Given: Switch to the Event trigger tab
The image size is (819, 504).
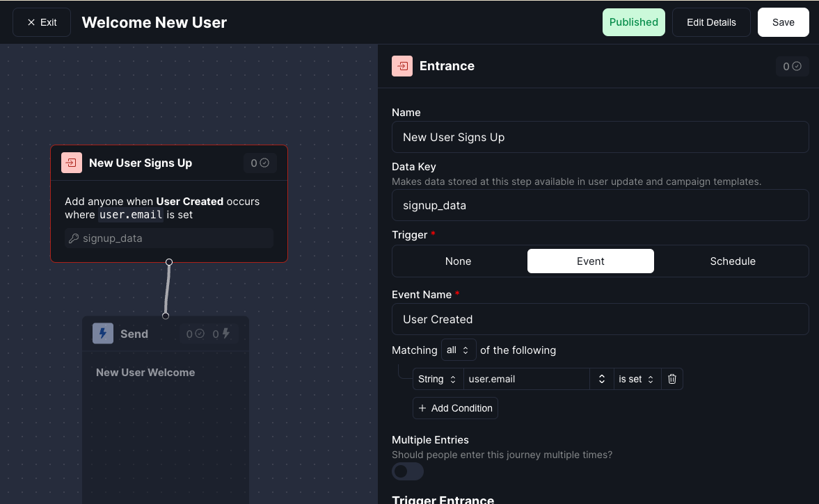Looking at the screenshot, I should 590,261.
